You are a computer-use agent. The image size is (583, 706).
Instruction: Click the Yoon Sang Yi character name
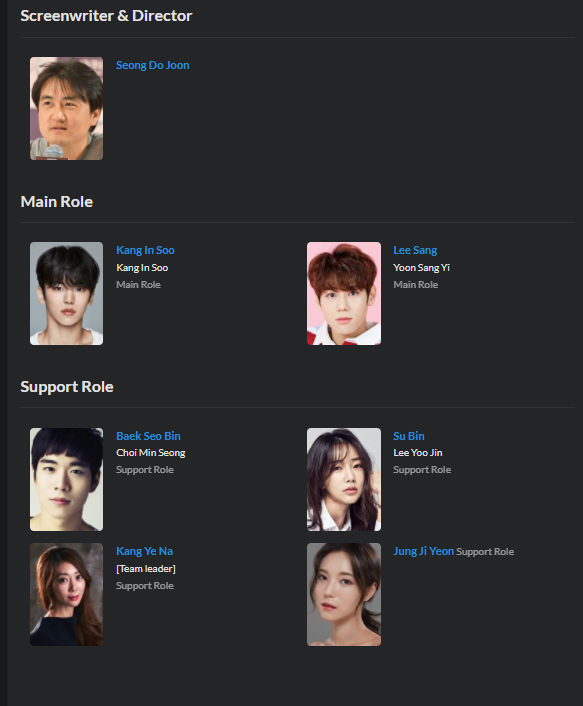421,267
